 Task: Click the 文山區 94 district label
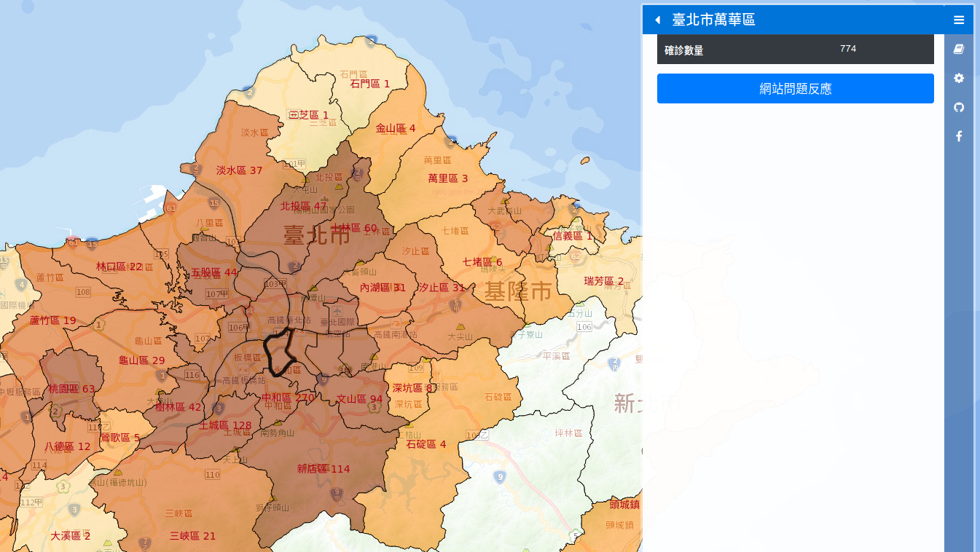pos(360,399)
